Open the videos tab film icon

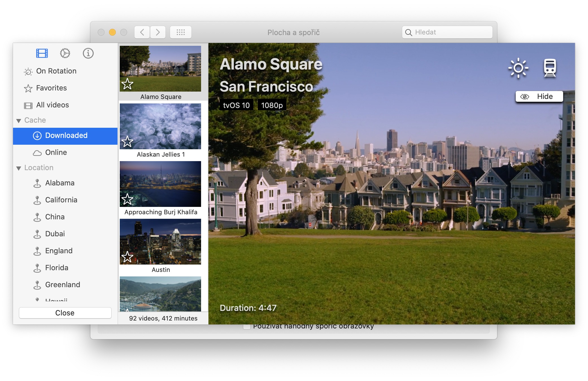pyautogui.click(x=42, y=53)
